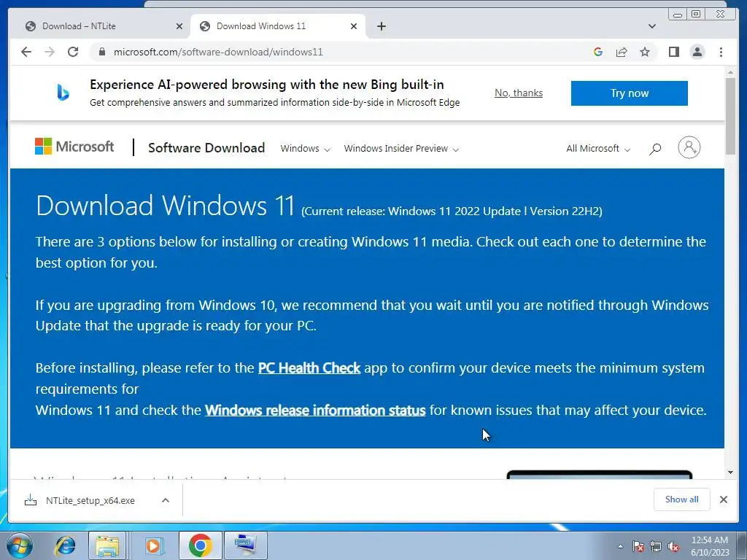747x560 pixels.
Task: Click the Chrome taskbar icon
Action: [x=200, y=545]
